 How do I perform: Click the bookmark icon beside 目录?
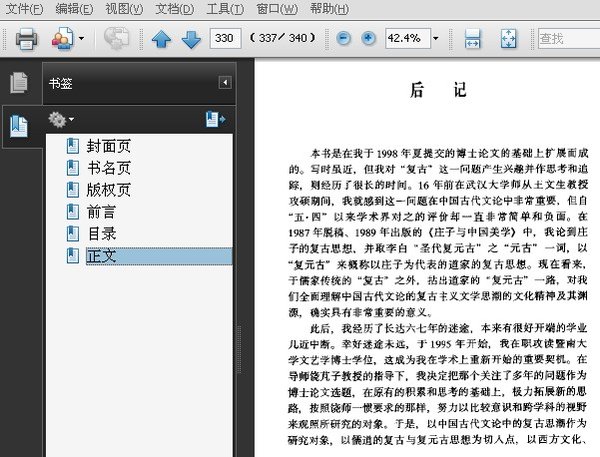click(x=73, y=233)
